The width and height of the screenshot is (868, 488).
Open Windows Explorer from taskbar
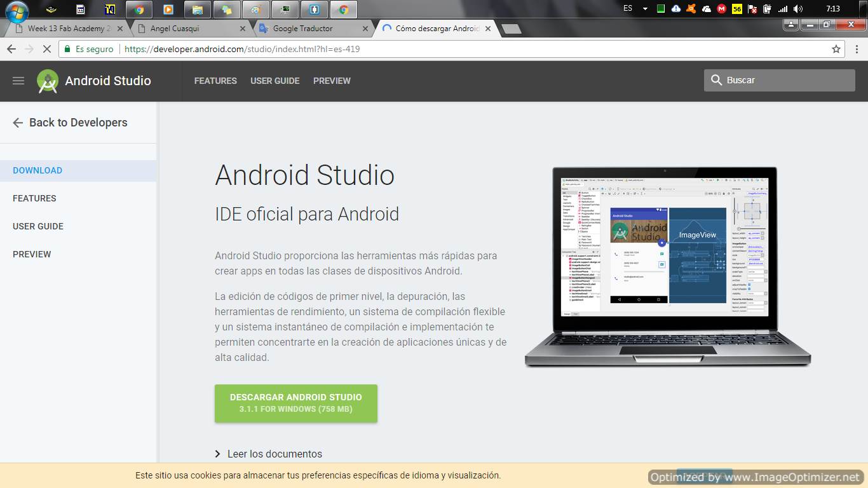click(x=197, y=10)
